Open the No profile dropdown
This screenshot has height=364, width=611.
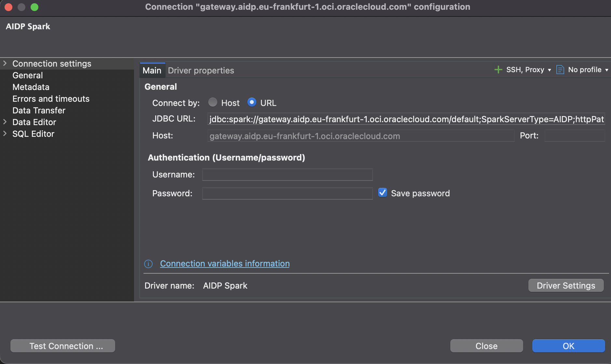(588, 70)
